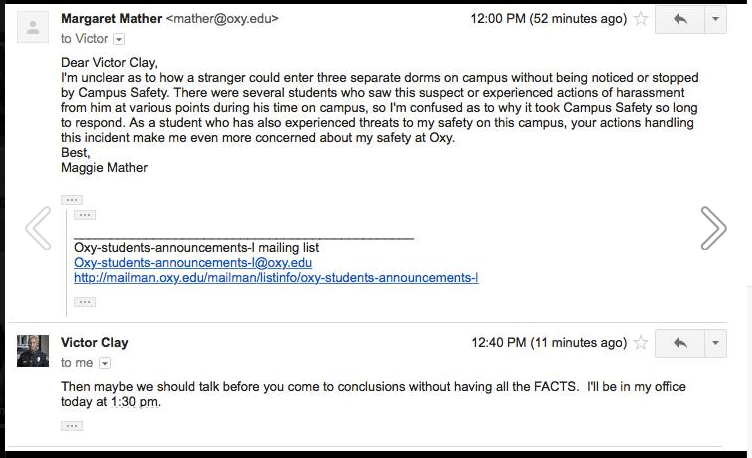Reply to Margaret Mather's message
Image resolution: width=752 pixels, height=458 pixels.
(x=680, y=19)
